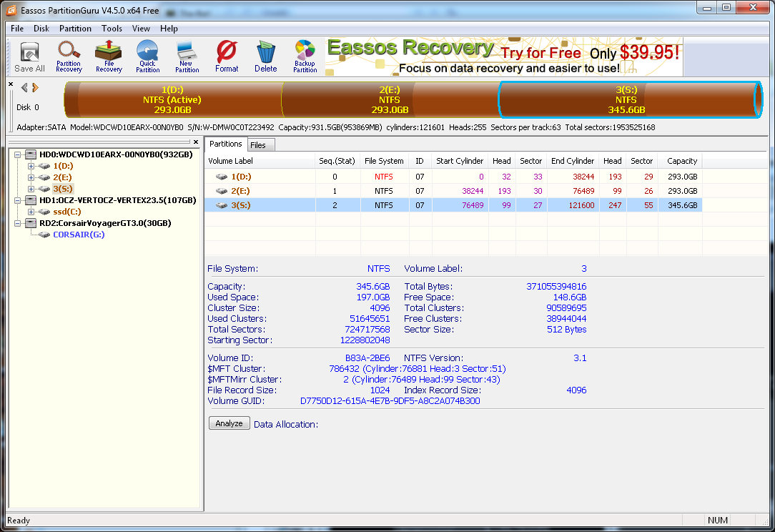775x532 pixels.
Task: Select the 2(E:) partition in disk map
Action: [390, 100]
